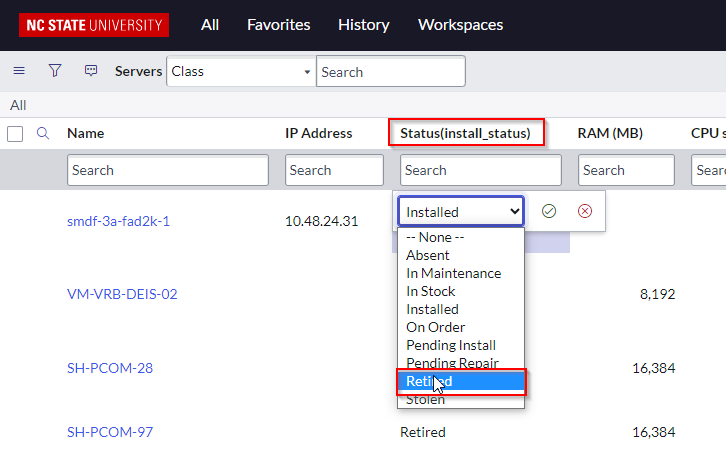Viewport: 726px width, 458px height.
Task: Click the magnifier column search icon
Action: [x=43, y=133]
